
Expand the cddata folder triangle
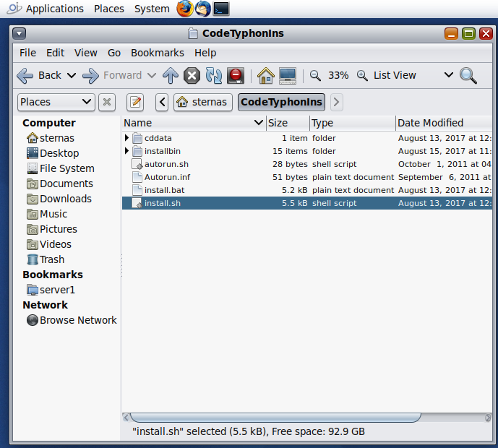pos(126,138)
